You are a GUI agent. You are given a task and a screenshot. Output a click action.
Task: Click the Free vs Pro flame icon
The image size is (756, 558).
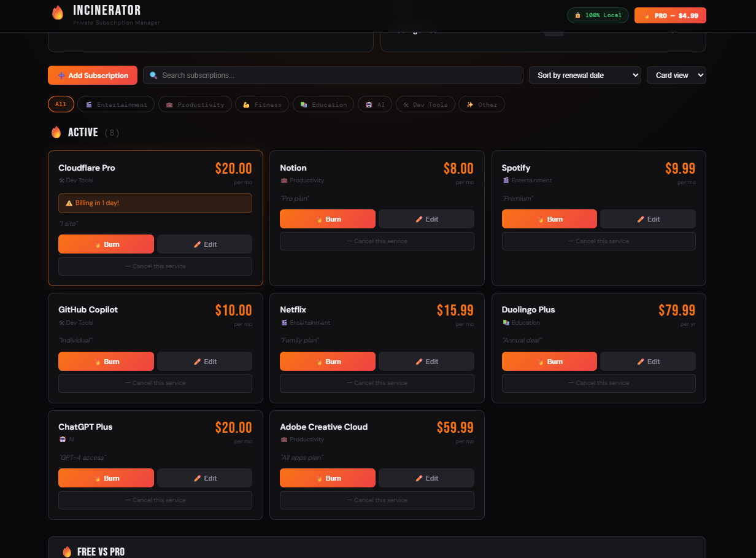coord(67,552)
